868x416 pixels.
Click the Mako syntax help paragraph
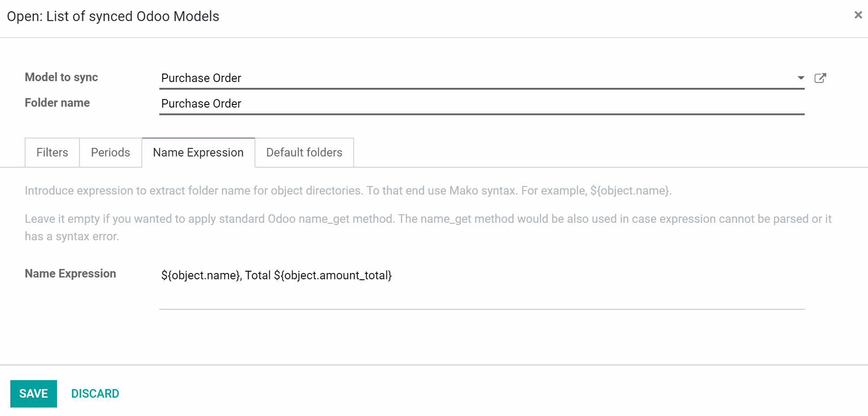pos(348,191)
